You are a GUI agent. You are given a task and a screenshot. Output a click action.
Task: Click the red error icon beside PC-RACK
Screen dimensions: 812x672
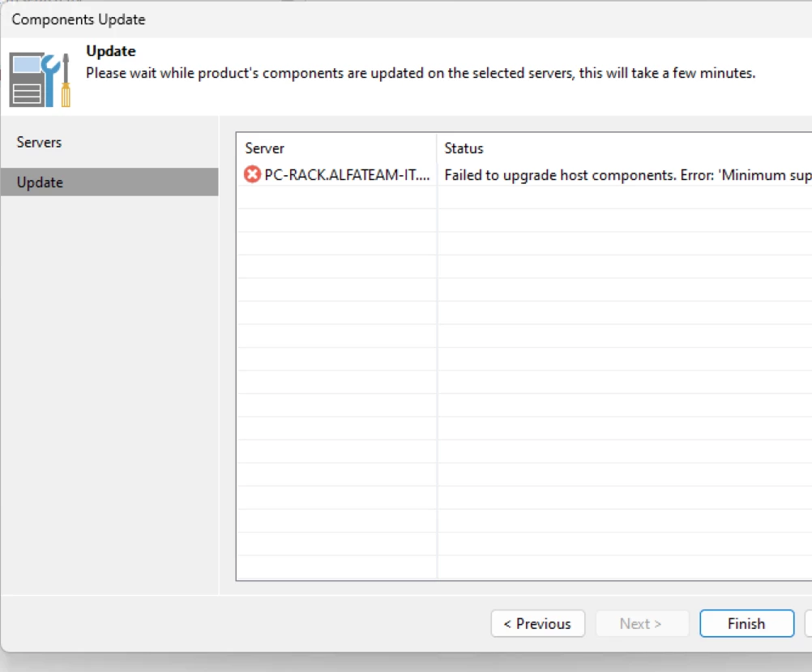pos(253,174)
